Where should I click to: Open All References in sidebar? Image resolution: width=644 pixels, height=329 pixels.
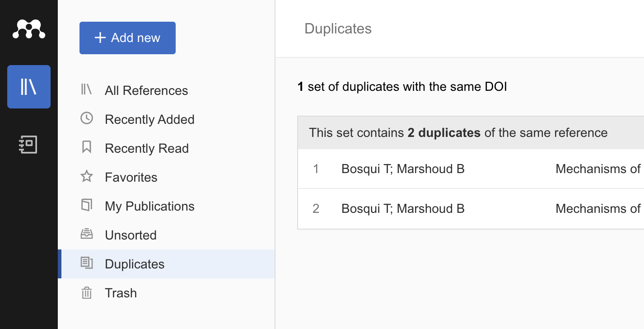146,90
